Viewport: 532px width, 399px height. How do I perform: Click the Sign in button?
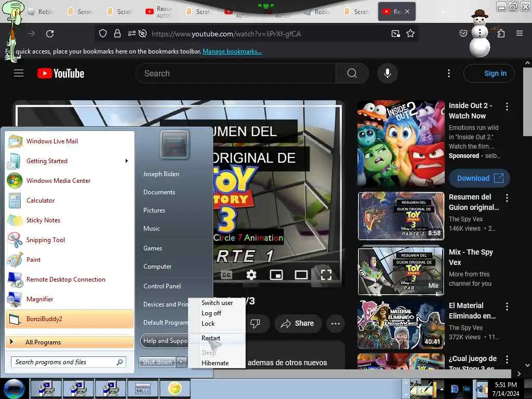(489, 73)
